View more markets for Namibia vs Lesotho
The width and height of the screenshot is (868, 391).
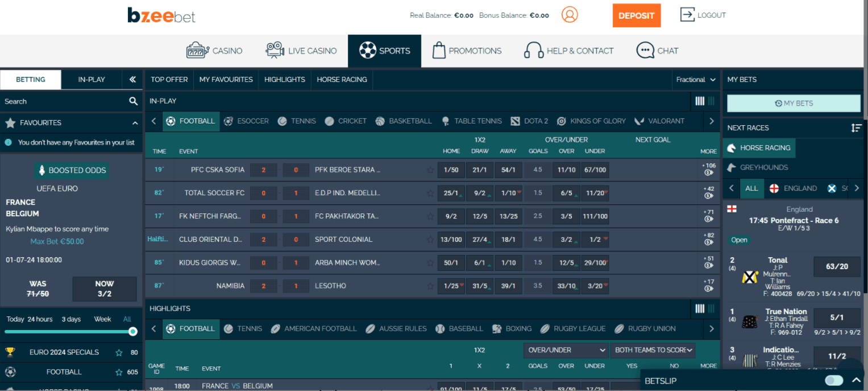click(x=708, y=286)
